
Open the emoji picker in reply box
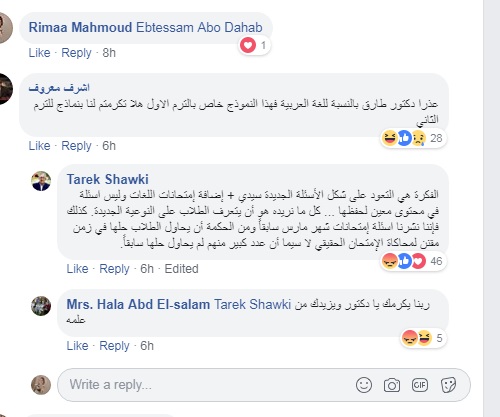tap(364, 385)
